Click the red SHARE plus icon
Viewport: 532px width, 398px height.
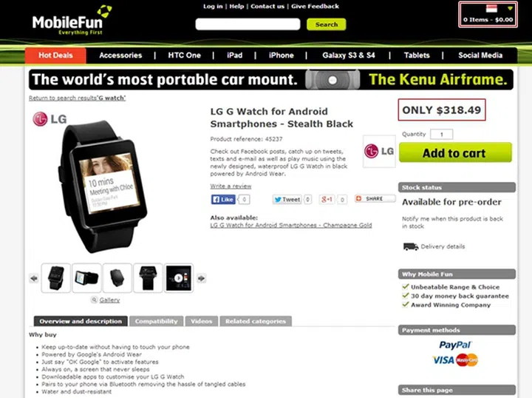[x=358, y=198]
